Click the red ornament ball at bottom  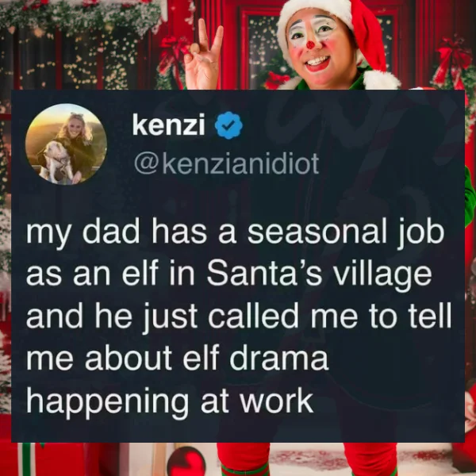[186, 462]
